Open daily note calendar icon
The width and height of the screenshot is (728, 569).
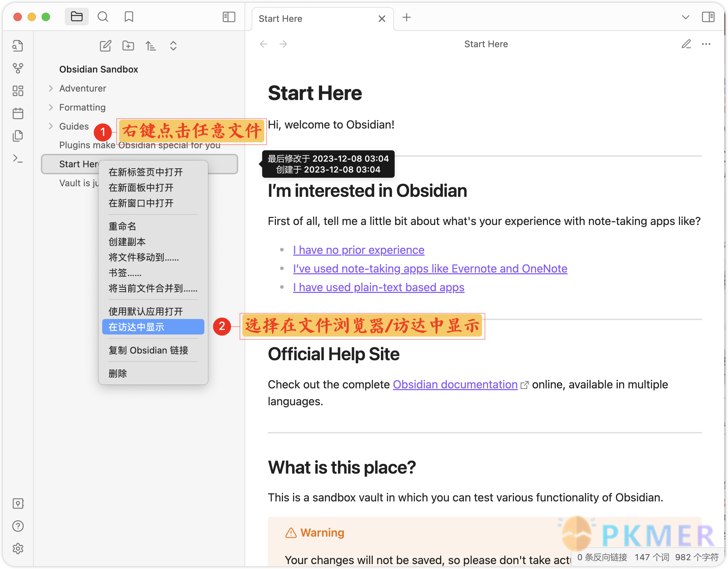18,113
